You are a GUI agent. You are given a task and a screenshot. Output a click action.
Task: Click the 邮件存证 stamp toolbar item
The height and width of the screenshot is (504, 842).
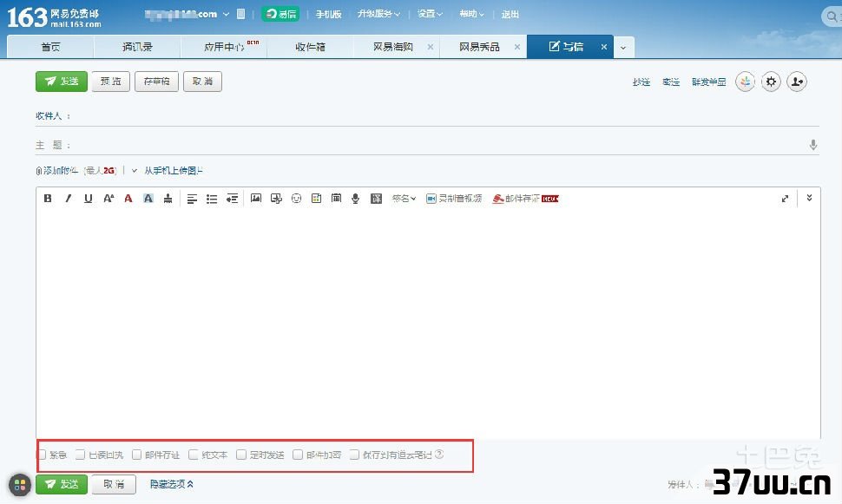pos(525,199)
